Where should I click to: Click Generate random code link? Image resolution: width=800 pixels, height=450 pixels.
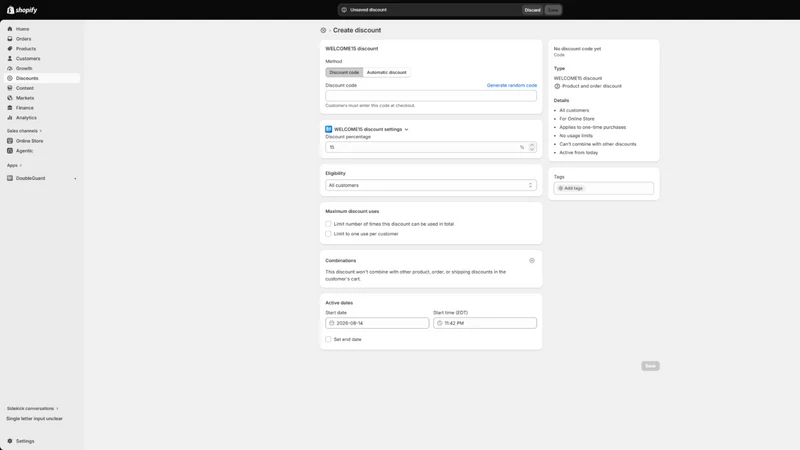[512, 85]
